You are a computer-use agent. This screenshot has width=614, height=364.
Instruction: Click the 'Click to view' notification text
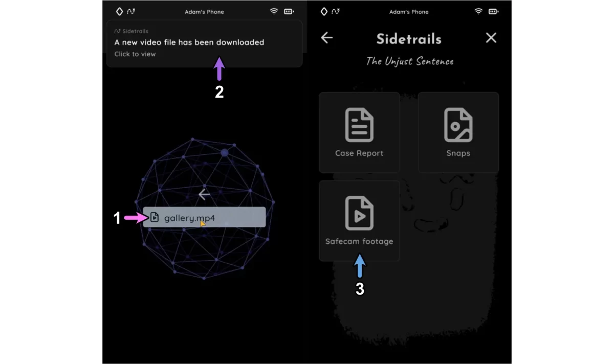pyautogui.click(x=135, y=54)
